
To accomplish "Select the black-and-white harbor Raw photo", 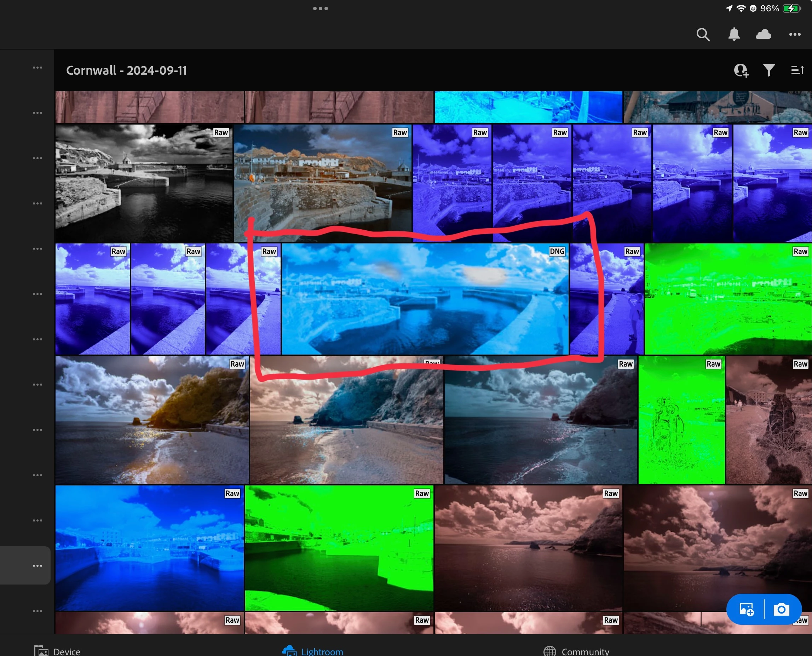I will (x=144, y=183).
